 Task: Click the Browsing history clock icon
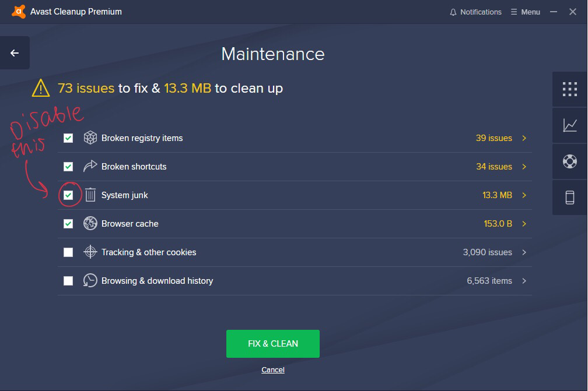point(90,280)
